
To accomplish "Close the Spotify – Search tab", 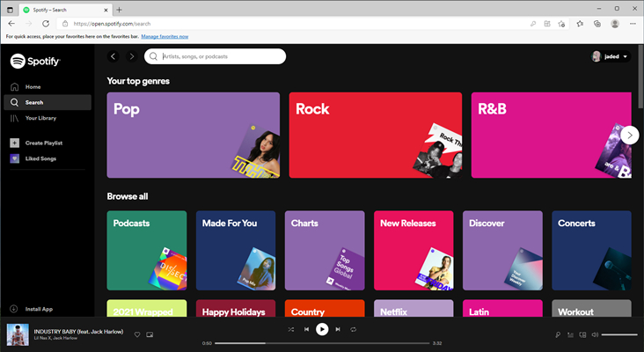I will 106,10.
